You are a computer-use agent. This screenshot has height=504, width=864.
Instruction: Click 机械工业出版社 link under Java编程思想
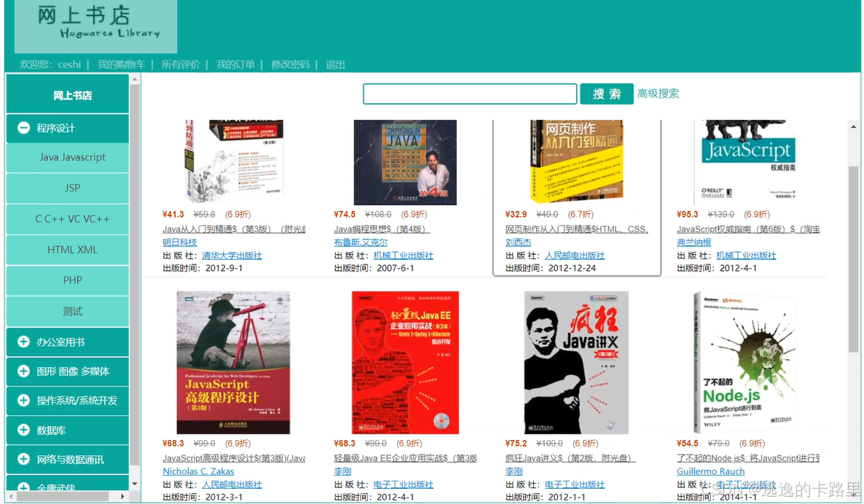pos(404,256)
